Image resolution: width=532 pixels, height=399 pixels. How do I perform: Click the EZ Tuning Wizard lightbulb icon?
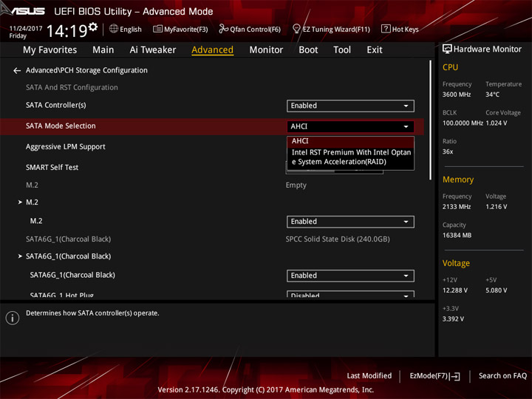[296, 29]
